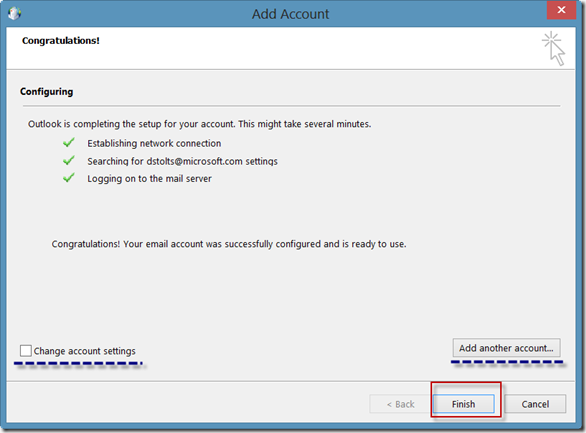Click the wizard cursor-click icon in the header
Screen dimensions: 586x433
click(x=553, y=49)
